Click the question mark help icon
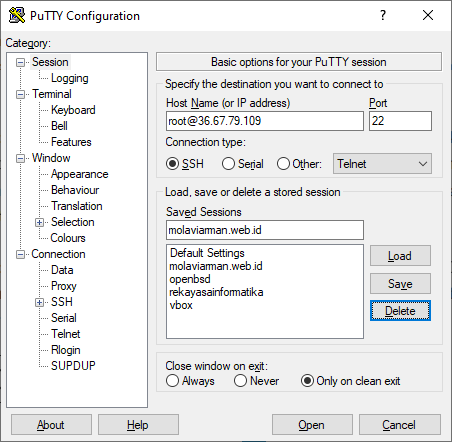 coord(383,15)
